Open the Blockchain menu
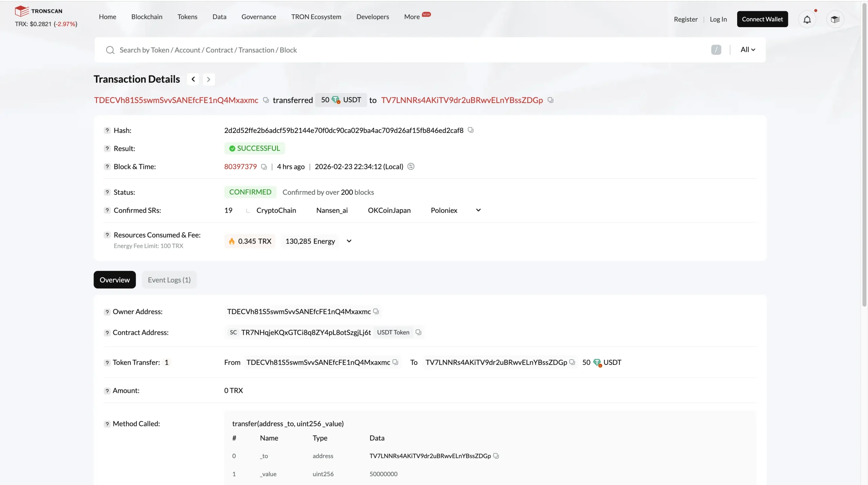 [x=147, y=17]
